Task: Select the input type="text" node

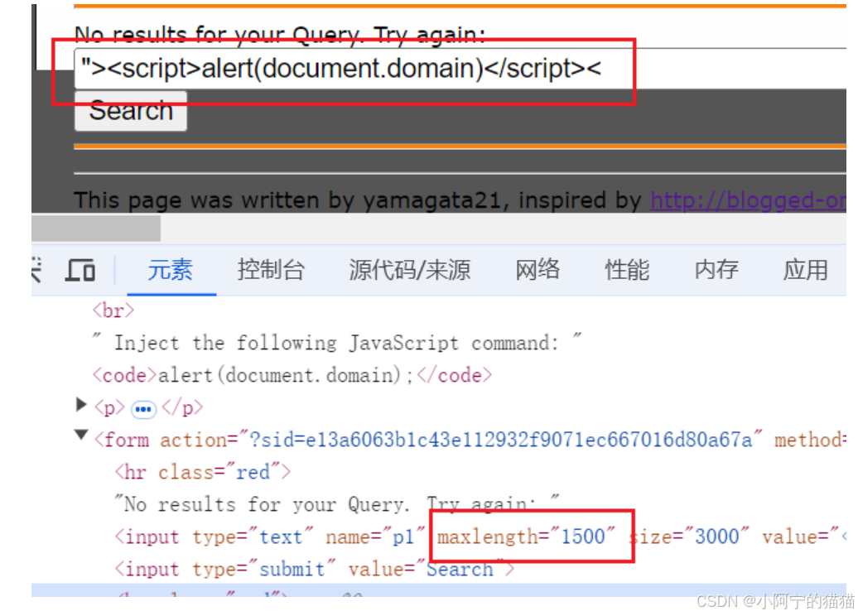Action: [480, 537]
